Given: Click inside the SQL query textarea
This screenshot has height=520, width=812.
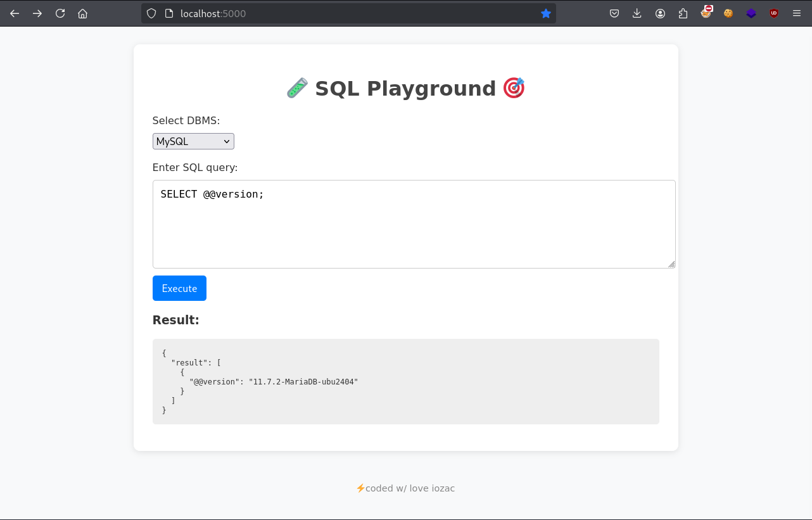Looking at the screenshot, I should click(x=414, y=224).
